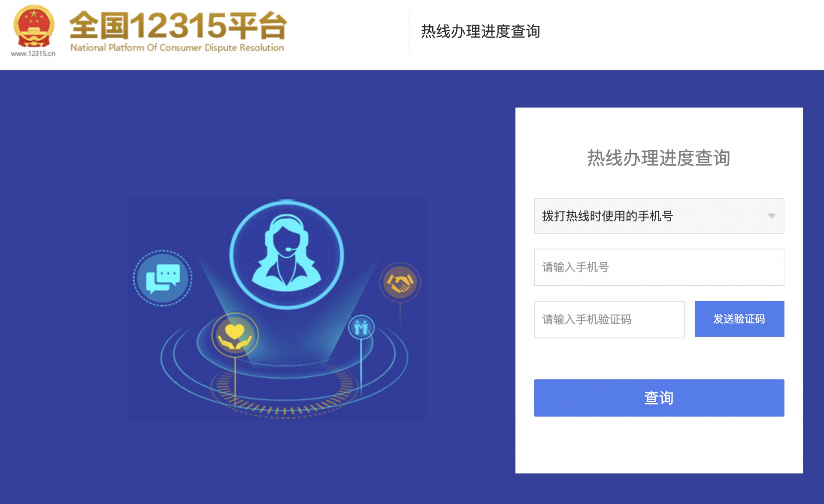Screen dimensions: 824x504
Task: Click the glowing ring platform illustration base
Action: point(284,365)
